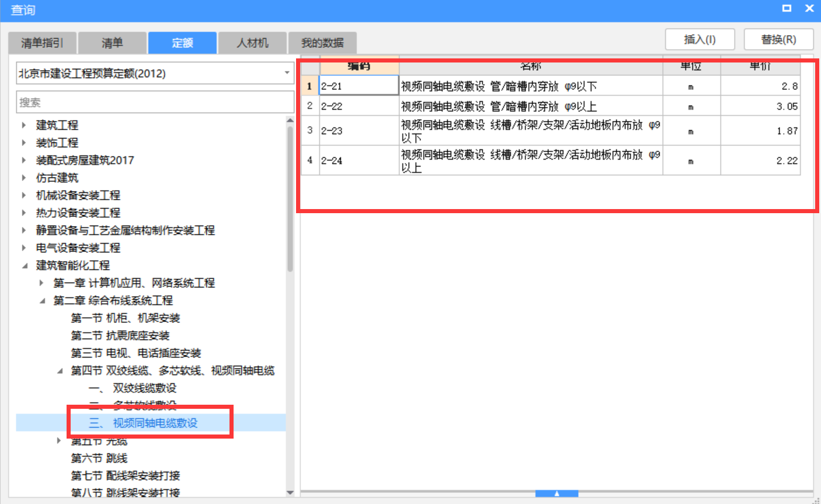Viewport: 821px width, 504px height.
Task: Select 建筑工程 tree label
Action: point(57,125)
